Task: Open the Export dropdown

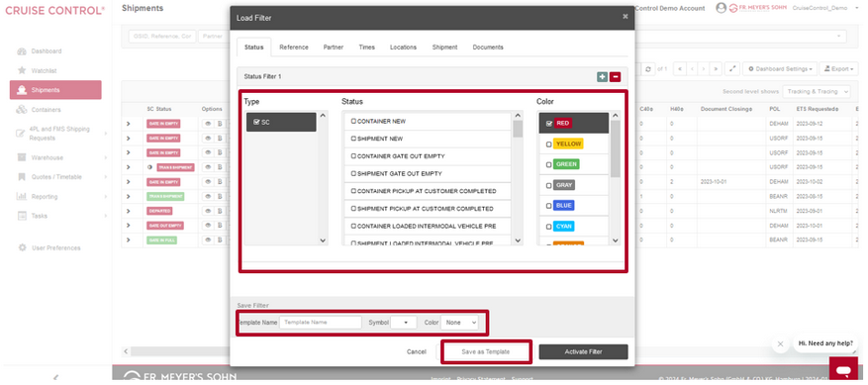Action: click(838, 69)
